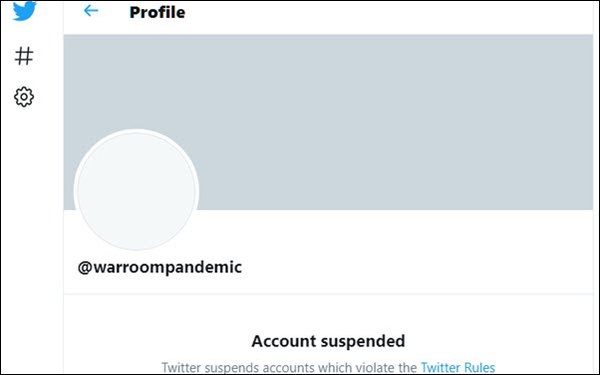
Task: Go back using the left arrow
Action: click(91, 11)
